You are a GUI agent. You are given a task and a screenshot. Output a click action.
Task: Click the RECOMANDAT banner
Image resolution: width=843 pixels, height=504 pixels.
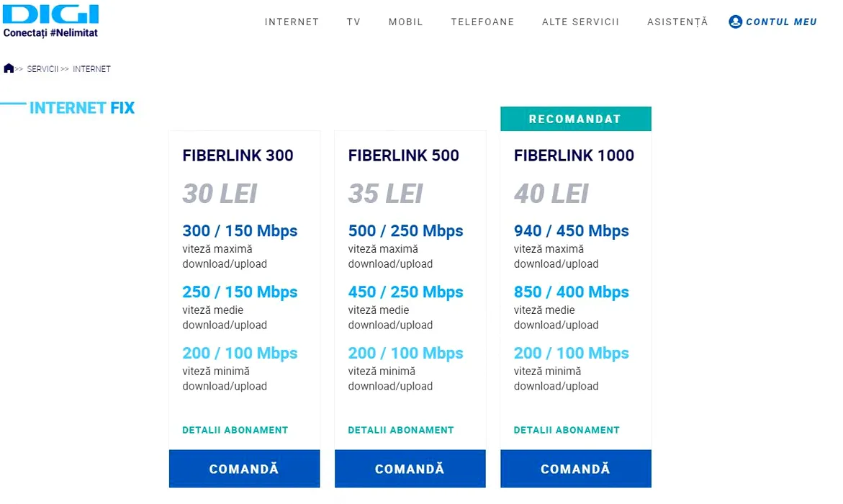pos(575,119)
